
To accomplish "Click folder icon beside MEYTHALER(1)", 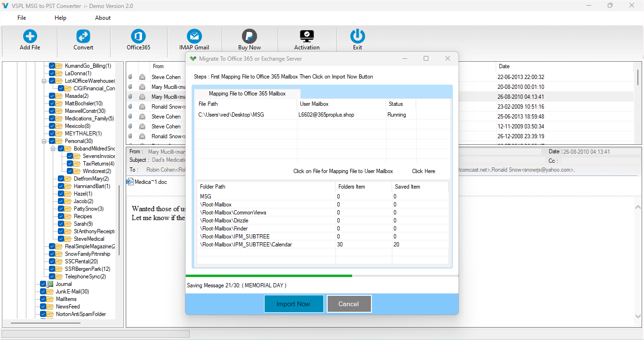I will (59, 134).
